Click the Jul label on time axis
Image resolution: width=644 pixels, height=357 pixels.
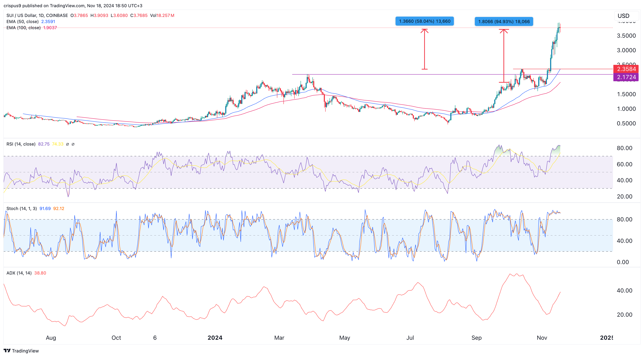(x=410, y=338)
